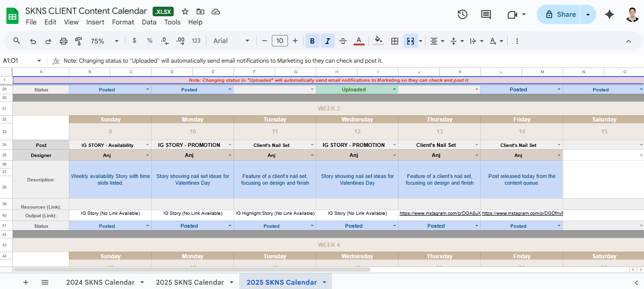
Task: Click the undo arrow icon
Action: coord(33,41)
